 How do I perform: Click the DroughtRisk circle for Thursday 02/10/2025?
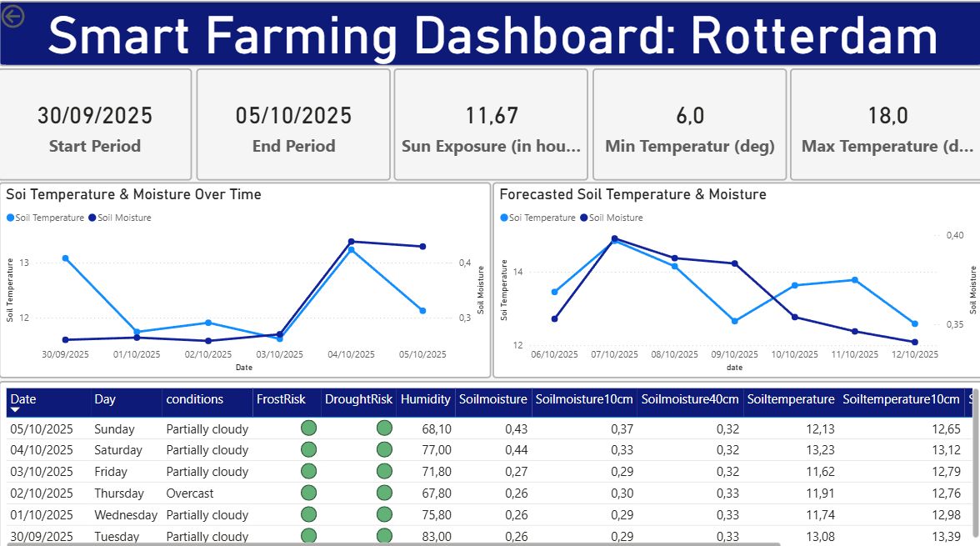coord(384,493)
